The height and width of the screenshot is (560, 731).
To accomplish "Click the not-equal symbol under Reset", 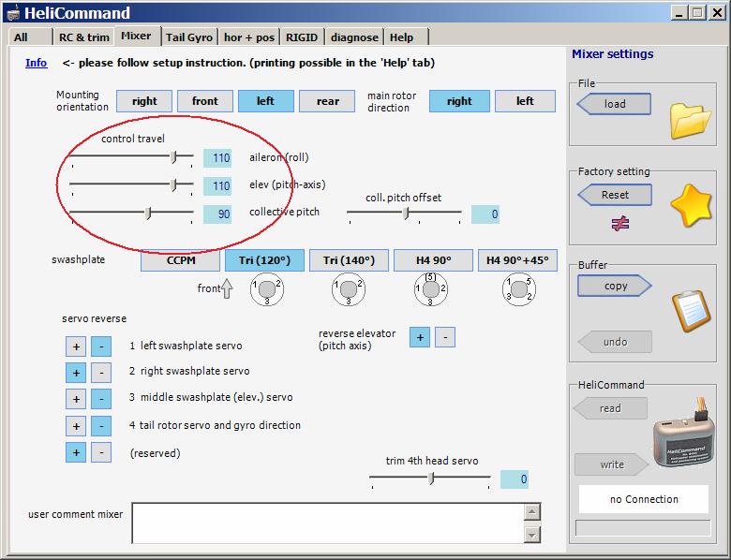I will [620, 224].
